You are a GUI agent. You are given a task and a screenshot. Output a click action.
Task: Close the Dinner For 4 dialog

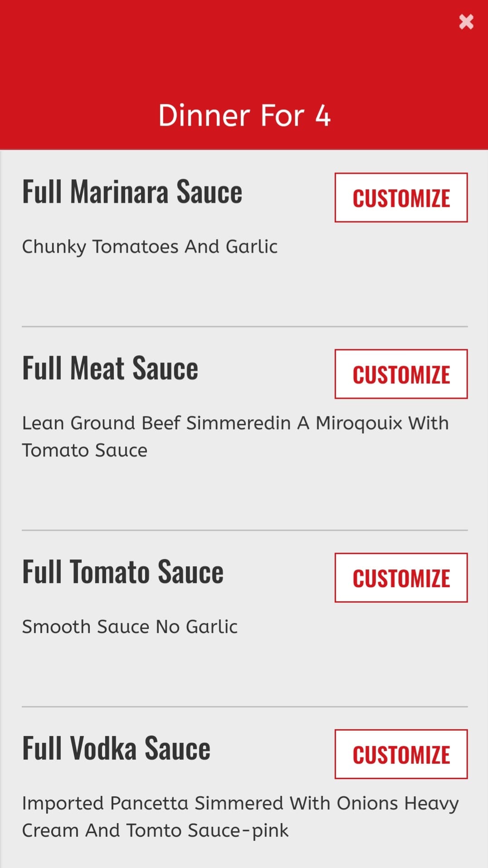[x=466, y=22]
